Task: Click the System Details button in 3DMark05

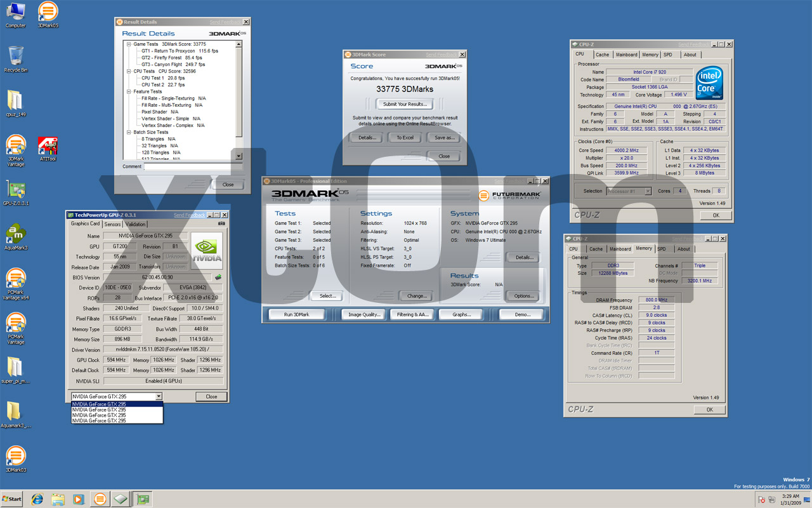Action: [523, 257]
